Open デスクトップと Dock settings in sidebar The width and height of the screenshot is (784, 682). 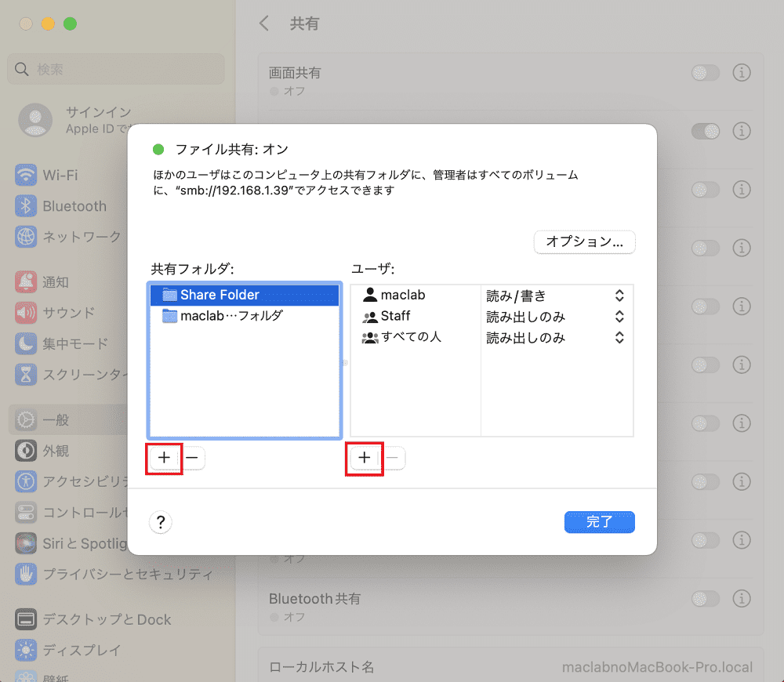pos(93,619)
